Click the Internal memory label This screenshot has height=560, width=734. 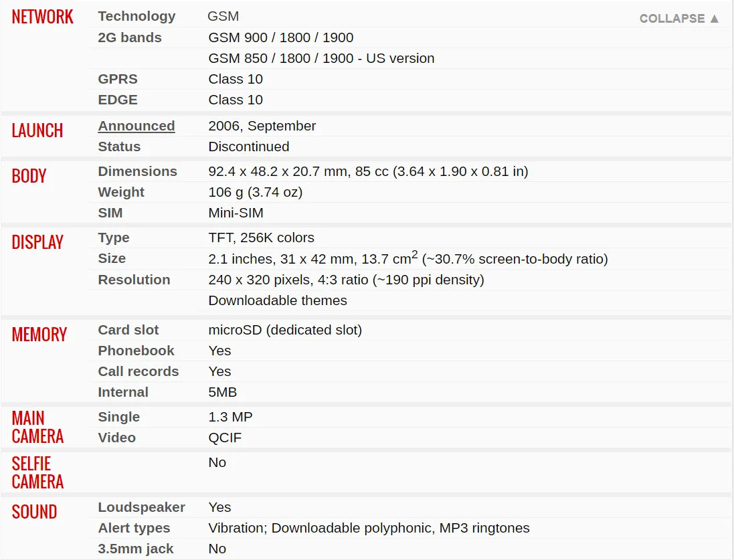tap(123, 392)
